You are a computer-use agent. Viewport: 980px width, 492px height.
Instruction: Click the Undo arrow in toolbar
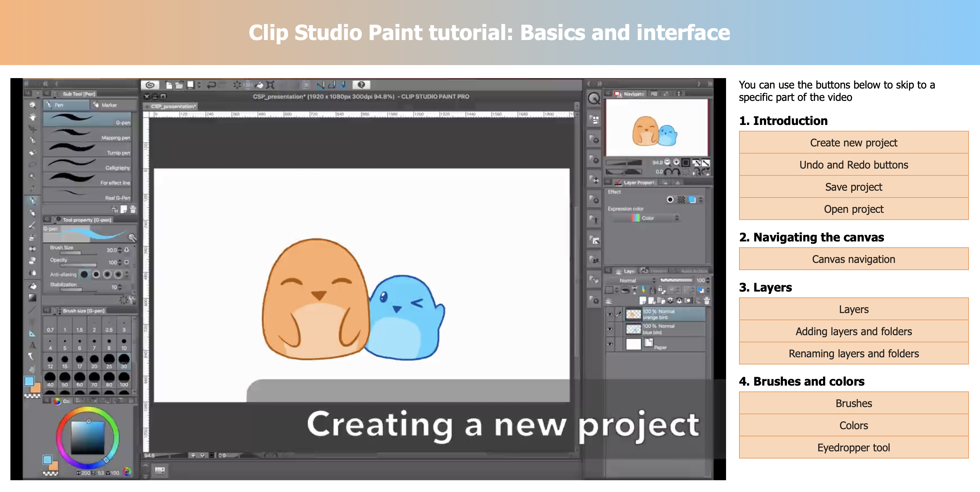(x=211, y=85)
